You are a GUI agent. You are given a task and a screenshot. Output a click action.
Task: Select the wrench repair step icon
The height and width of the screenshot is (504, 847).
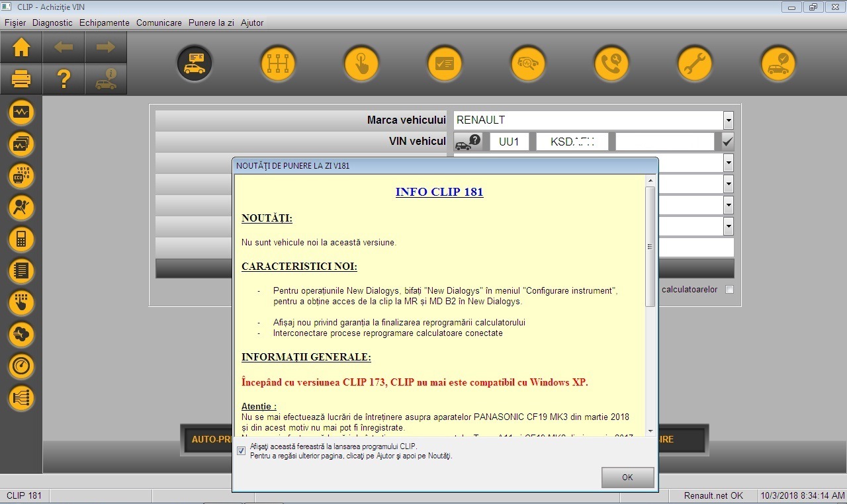coord(695,63)
